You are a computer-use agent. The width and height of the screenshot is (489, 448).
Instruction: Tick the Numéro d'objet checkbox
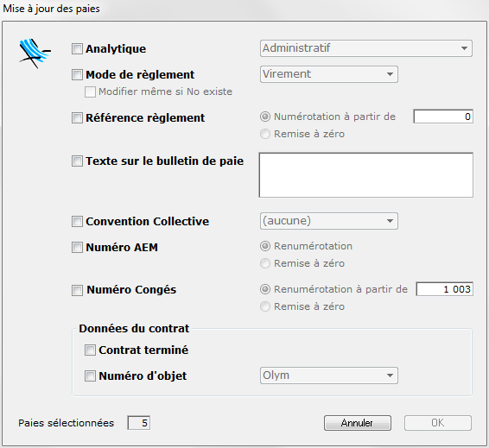click(90, 376)
